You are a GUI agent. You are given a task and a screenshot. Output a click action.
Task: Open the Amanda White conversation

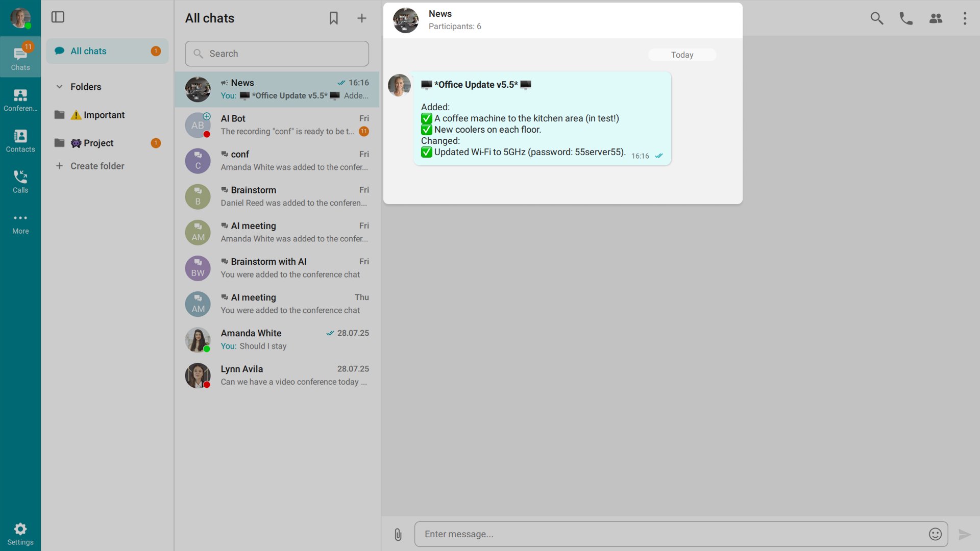click(277, 340)
